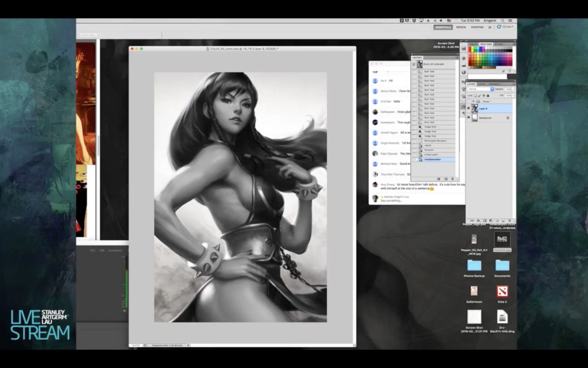Open the Paragraph panel icon in dock

463,113
